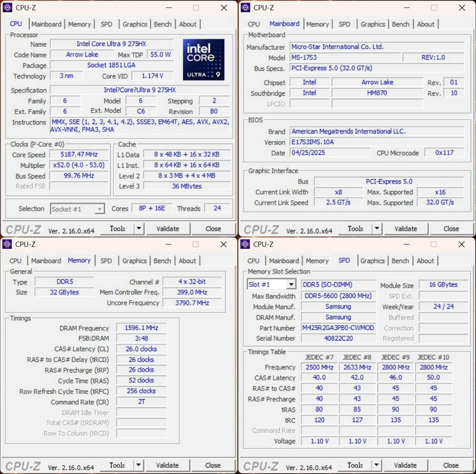The height and width of the screenshot is (474, 476).
Task: Click Validate button in the Memory window
Action: tap(168, 465)
